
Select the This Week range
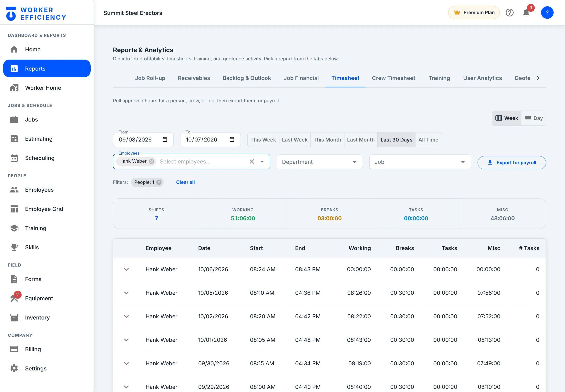click(x=263, y=140)
